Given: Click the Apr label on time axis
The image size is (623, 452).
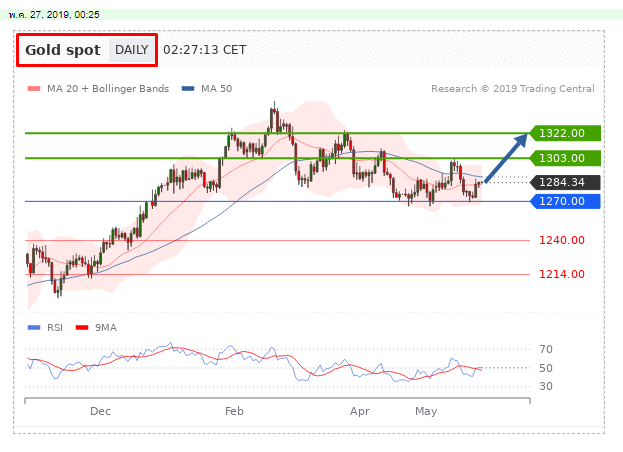Looking at the screenshot, I should tap(360, 411).
